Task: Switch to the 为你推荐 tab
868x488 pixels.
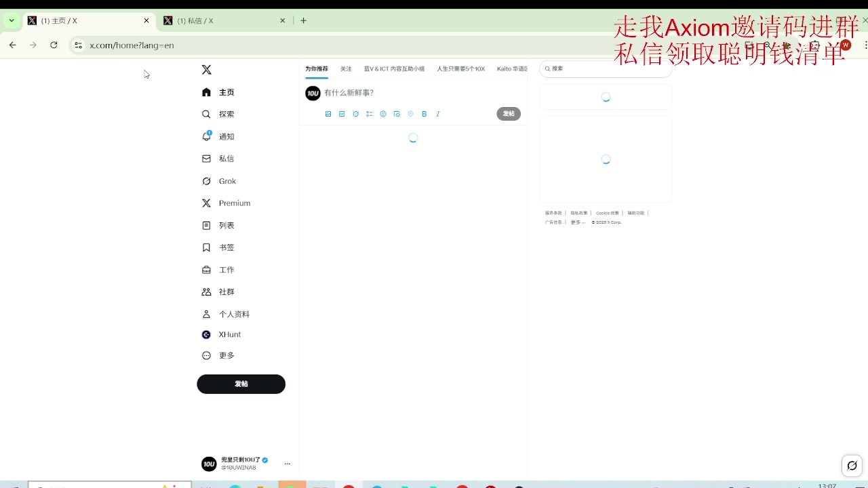Action: point(317,69)
